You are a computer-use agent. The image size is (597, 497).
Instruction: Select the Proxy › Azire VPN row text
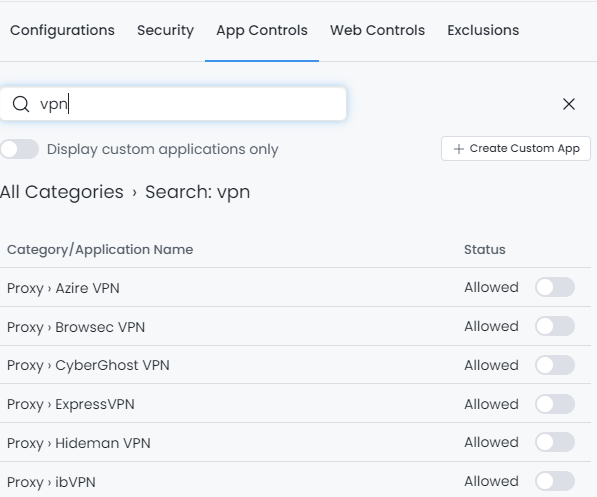point(63,288)
